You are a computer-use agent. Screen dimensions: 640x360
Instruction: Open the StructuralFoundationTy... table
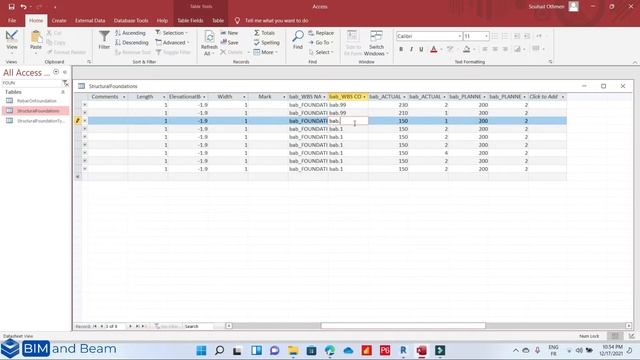36,121
